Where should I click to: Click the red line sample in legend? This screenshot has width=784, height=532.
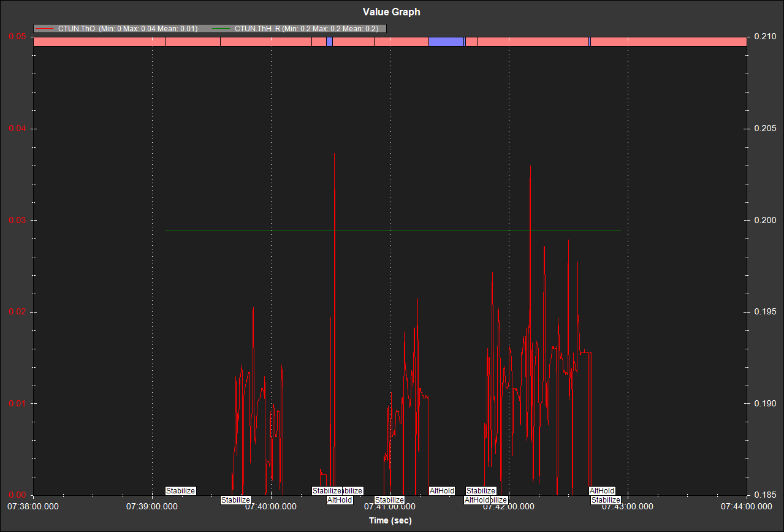coord(45,29)
